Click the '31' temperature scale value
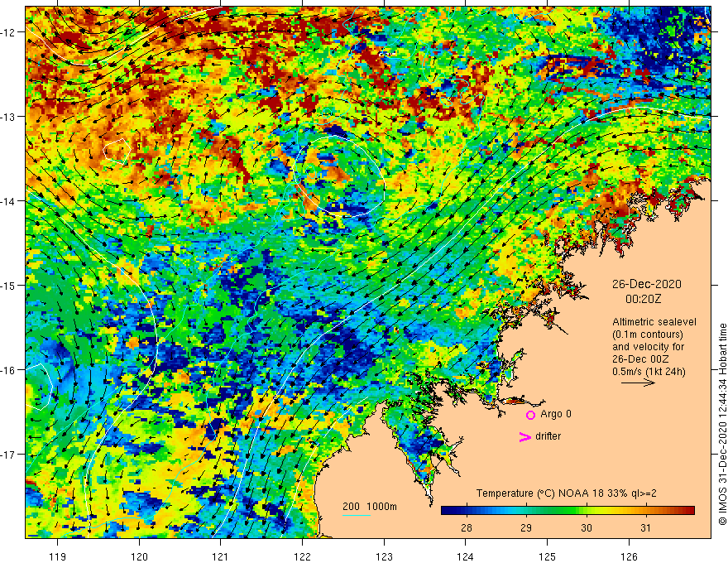This screenshot has height=563, width=728. pyautogui.click(x=645, y=527)
